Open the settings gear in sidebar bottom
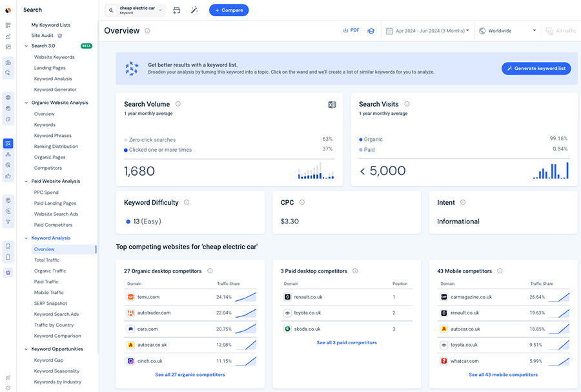The image size is (581, 392). (x=8, y=388)
